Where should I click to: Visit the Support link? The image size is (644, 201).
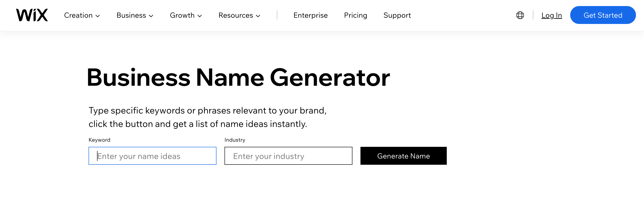[397, 15]
